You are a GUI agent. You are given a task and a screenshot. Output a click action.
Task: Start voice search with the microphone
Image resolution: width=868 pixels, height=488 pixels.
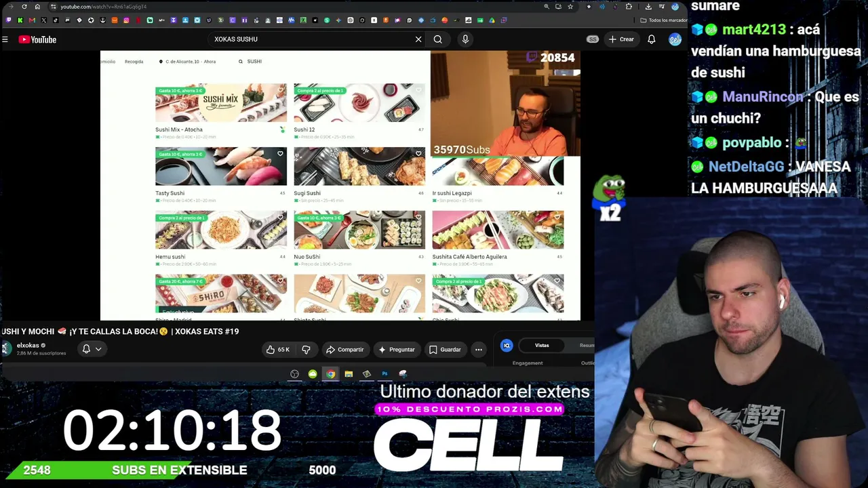[465, 39]
